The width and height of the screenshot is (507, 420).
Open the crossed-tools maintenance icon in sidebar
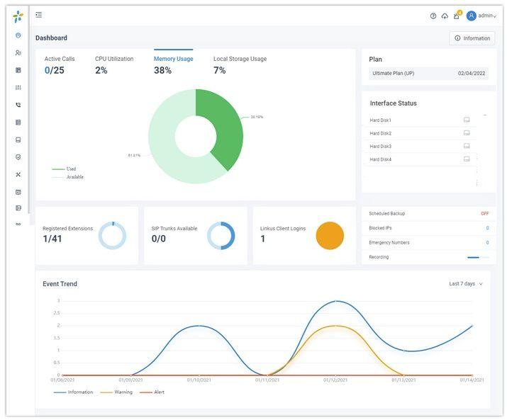tap(18, 174)
